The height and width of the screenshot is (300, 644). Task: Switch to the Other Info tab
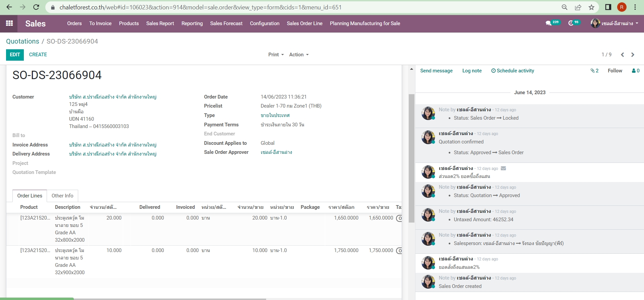[62, 196]
